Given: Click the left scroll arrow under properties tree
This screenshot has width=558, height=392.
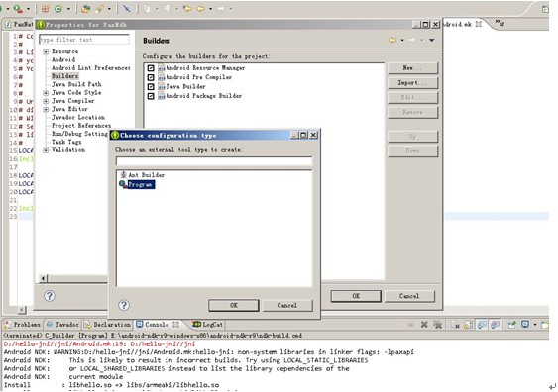Looking at the screenshot, I should [x=43, y=278].
